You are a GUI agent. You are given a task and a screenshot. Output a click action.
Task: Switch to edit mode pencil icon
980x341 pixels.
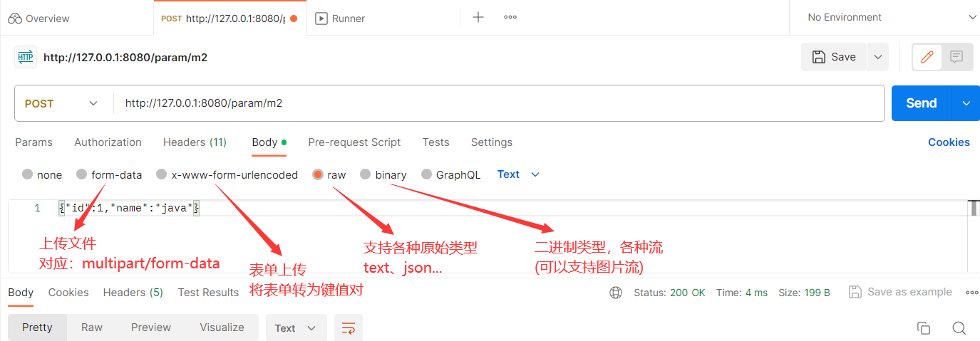click(927, 57)
